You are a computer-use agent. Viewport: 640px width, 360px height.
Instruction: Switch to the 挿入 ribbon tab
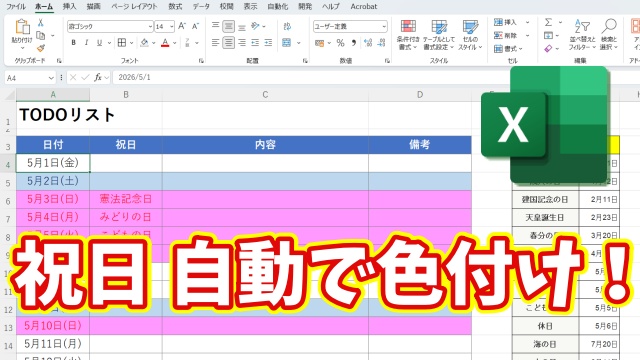point(69,7)
